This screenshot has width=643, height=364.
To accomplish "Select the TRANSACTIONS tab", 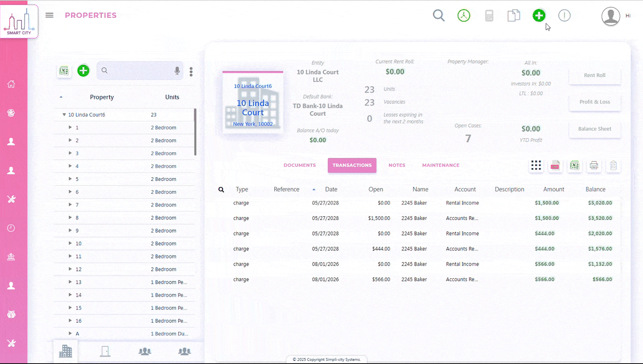I will coord(352,165).
